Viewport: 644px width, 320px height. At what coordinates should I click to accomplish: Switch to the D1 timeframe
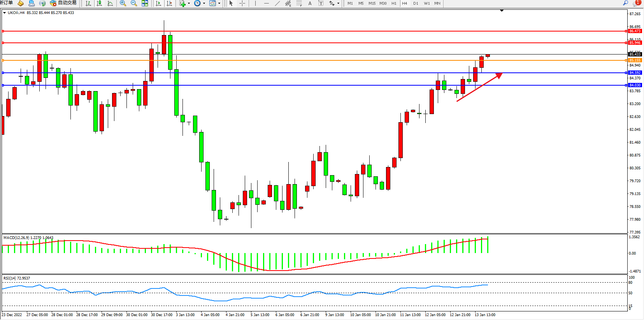pyautogui.click(x=416, y=4)
